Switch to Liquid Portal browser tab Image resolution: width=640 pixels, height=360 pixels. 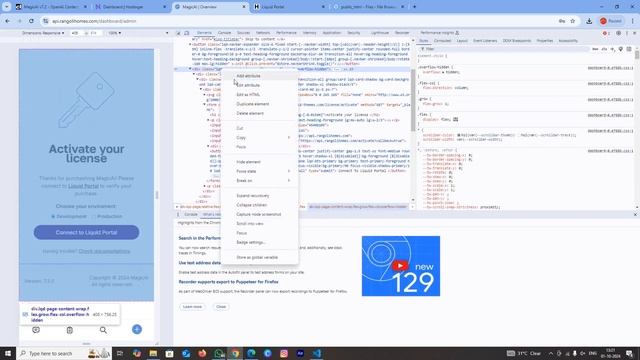coord(288,7)
